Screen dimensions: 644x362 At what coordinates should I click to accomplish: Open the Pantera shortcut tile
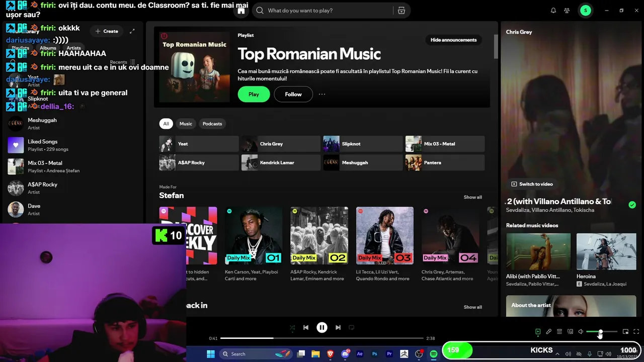tap(445, 163)
